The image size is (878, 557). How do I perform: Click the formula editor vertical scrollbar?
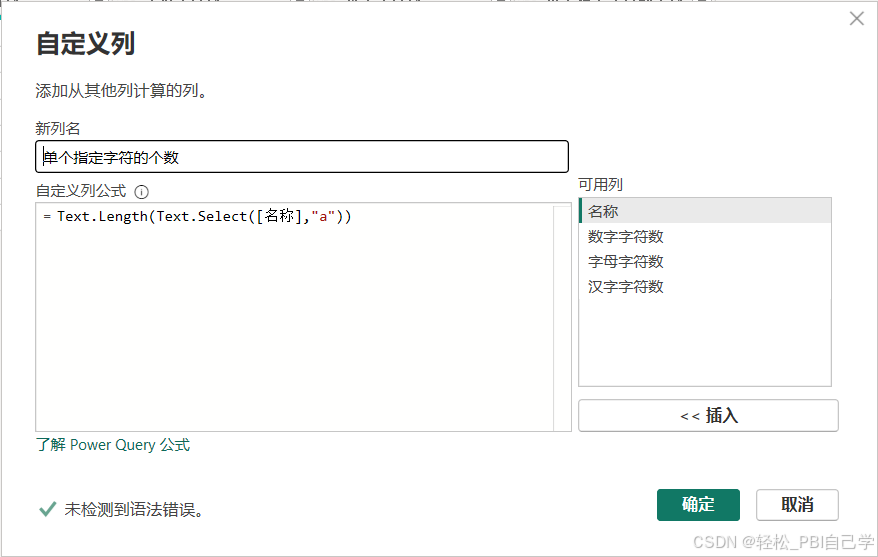(x=562, y=317)
